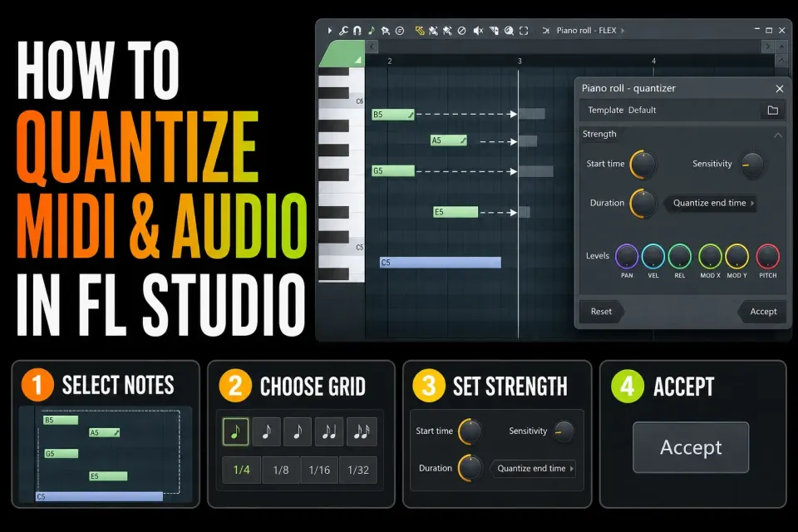The image size is (798, 532).
Task: Adjust Start time knob in quantizer dialog
Action: [x=643, y=165]
